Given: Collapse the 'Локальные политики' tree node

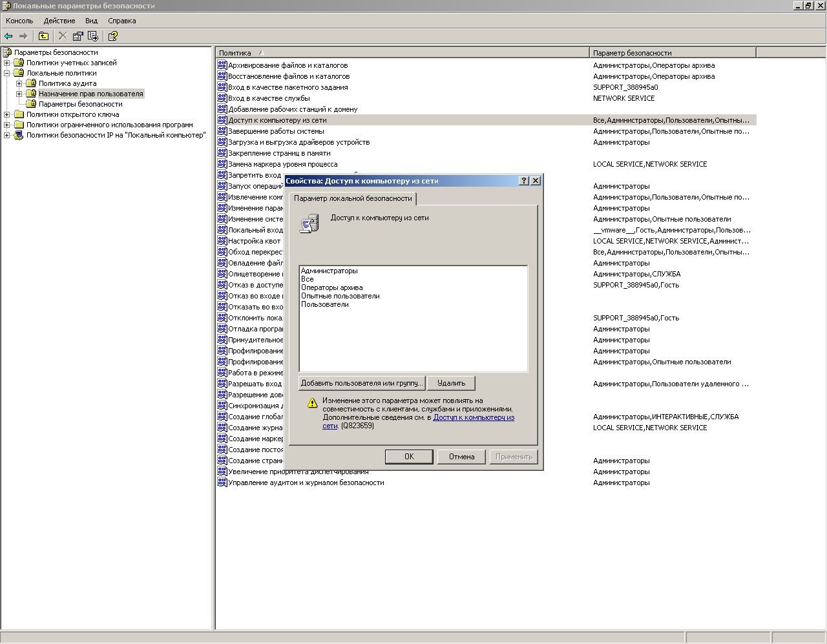Looking at the screenshot, I should coord(7,73).
